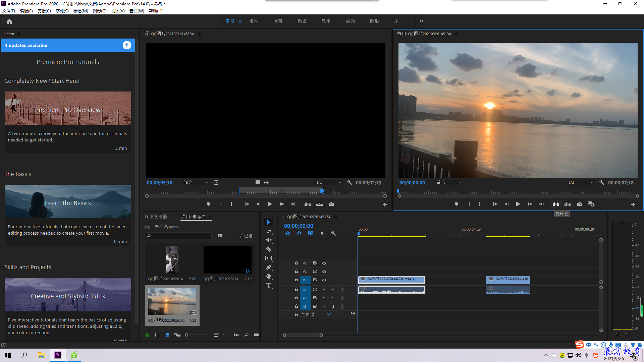This screenshot has height=362, width=644.
Task: Select the Track Select Forward tool
Action: pyautogui.click(x=269, y=231)
